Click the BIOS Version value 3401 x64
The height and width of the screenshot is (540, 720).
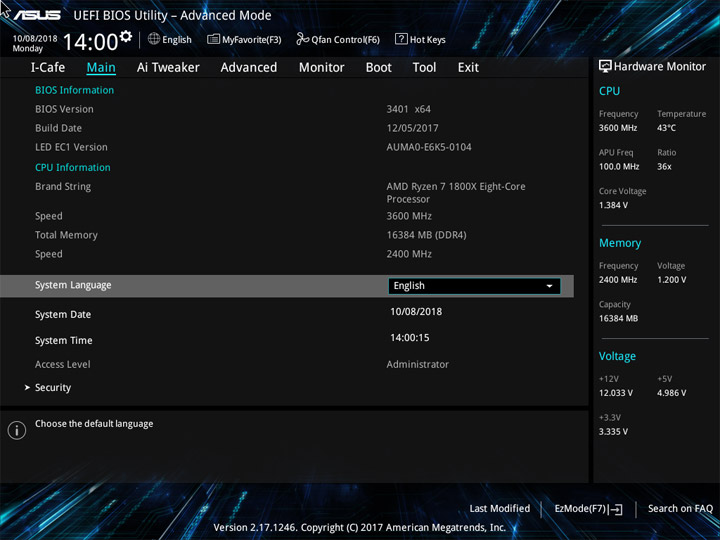409,109
